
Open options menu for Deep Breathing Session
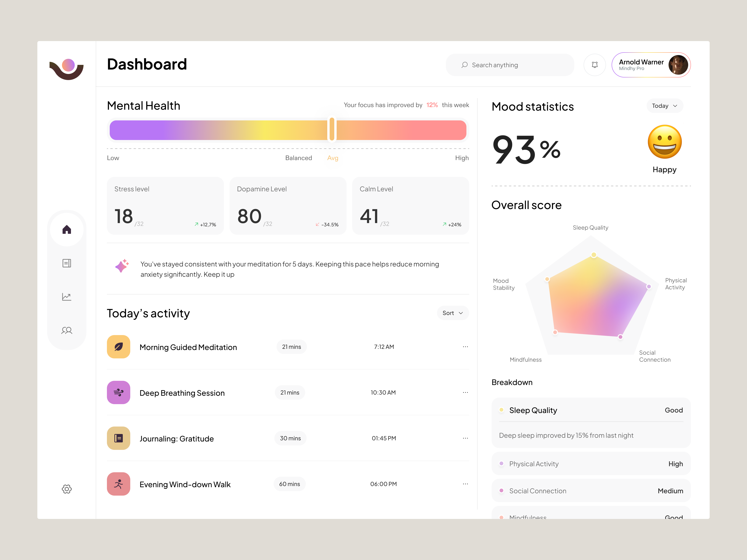point(465,392)
